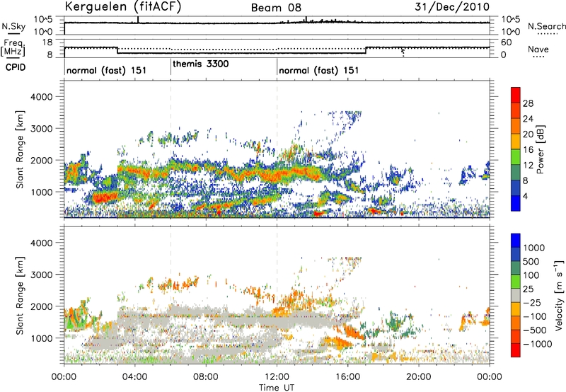Click the 'Kerguelen (fitACF)' title text

click(x=122, y=6)
